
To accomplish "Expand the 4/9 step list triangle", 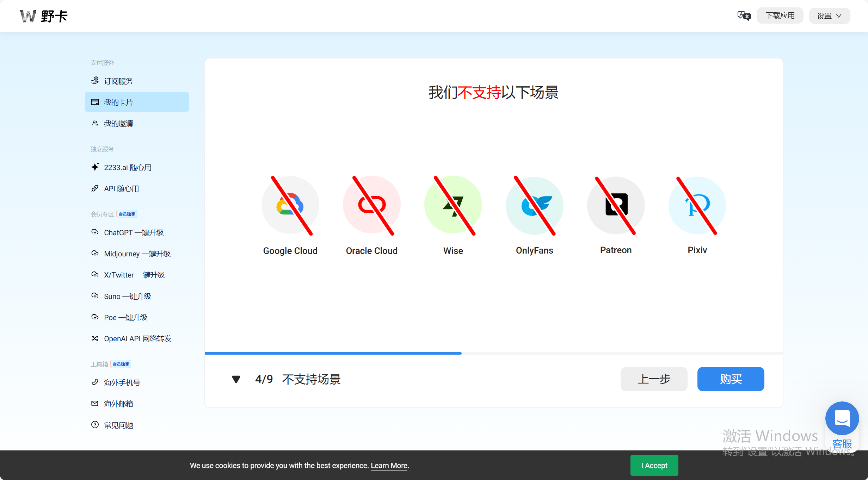I will (236, 379).
